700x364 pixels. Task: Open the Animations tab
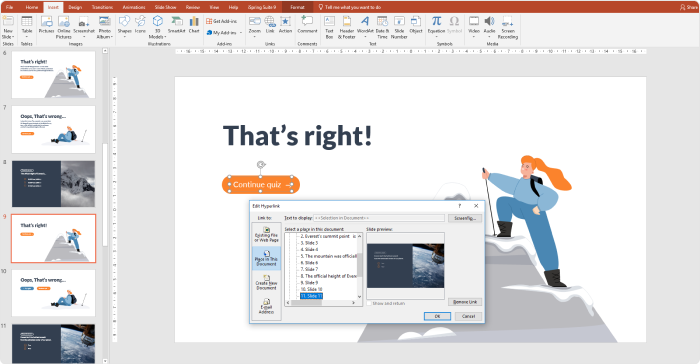134,7
